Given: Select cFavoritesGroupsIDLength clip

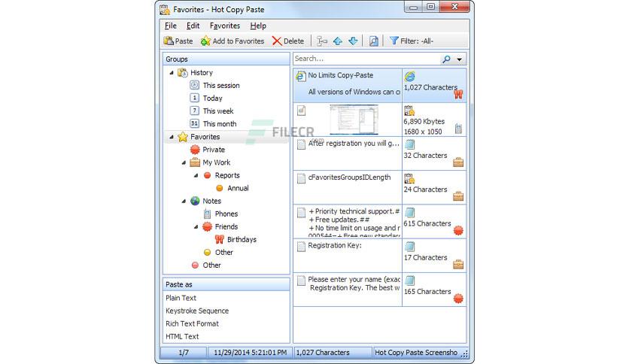Looking at the screenshot, I should tap(348, 187).
